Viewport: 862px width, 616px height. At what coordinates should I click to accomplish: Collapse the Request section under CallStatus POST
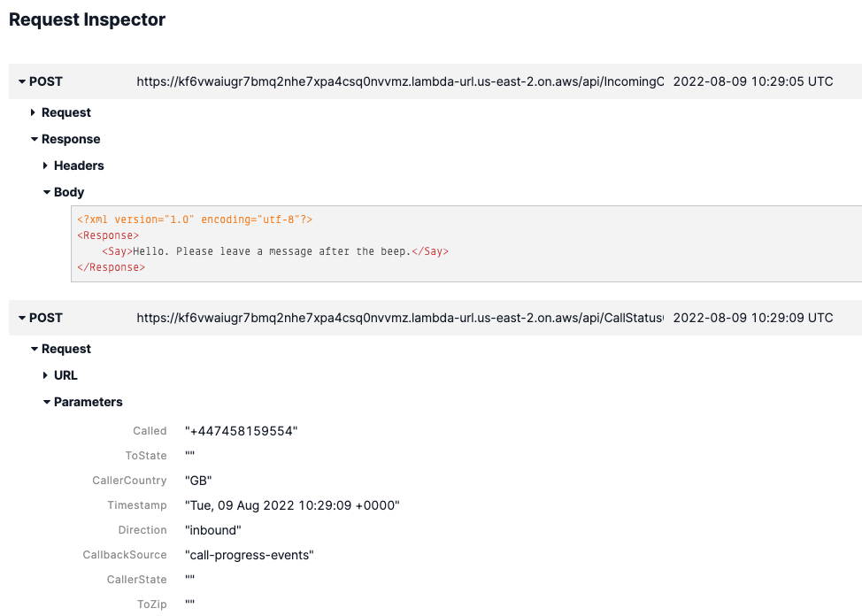point(35,349)
